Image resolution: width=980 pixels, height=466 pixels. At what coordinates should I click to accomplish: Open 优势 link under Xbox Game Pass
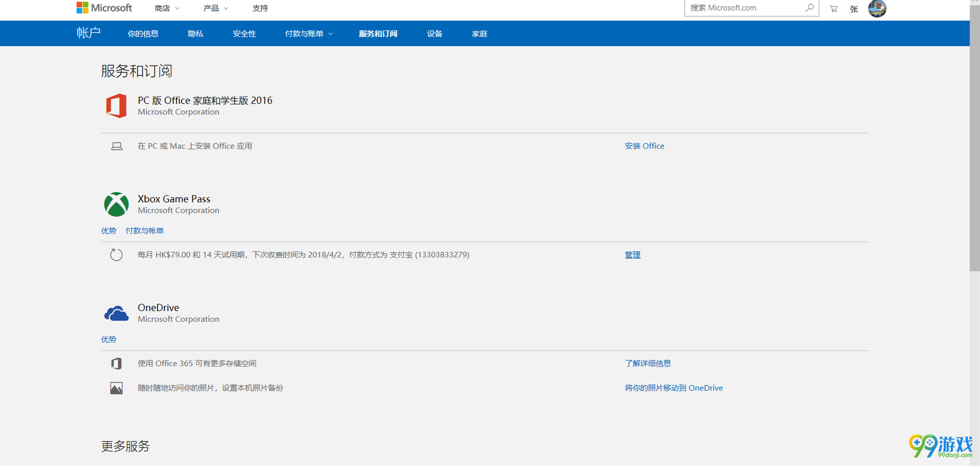click(109, 231)
